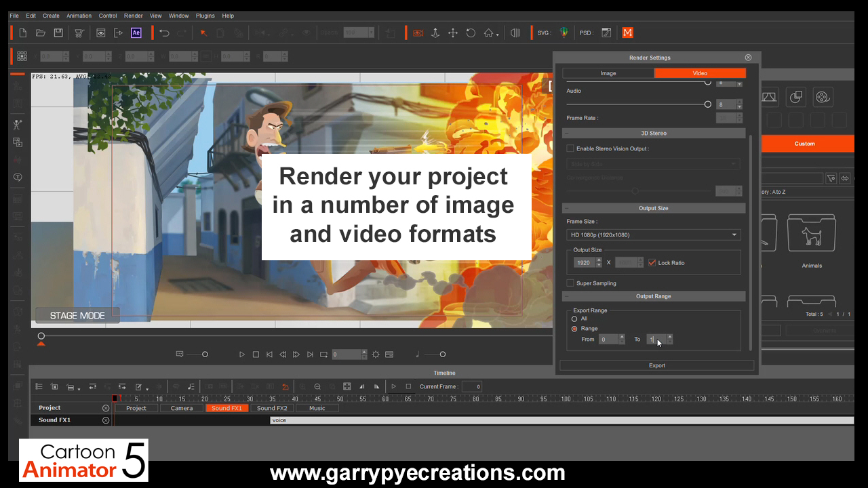Image resolution: width=868 pixels, height=488 pixels.
Task: Move the play head scrubber handle
Action: click(x=41, y=336)
